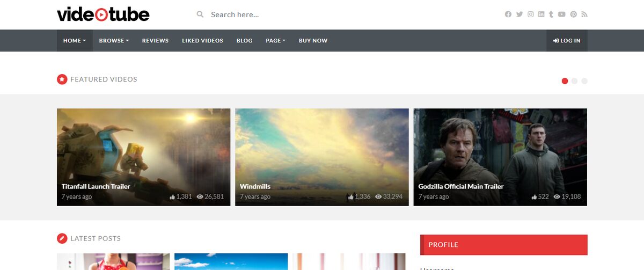Switch to the third carousel dot
644x270 pixels.
pyautogui.click(x=584, y=81)
